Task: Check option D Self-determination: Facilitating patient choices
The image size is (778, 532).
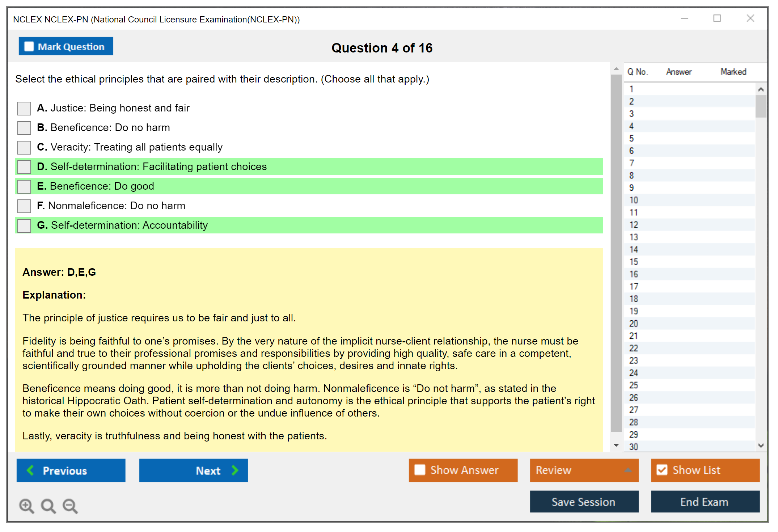Action: point(24,167)
